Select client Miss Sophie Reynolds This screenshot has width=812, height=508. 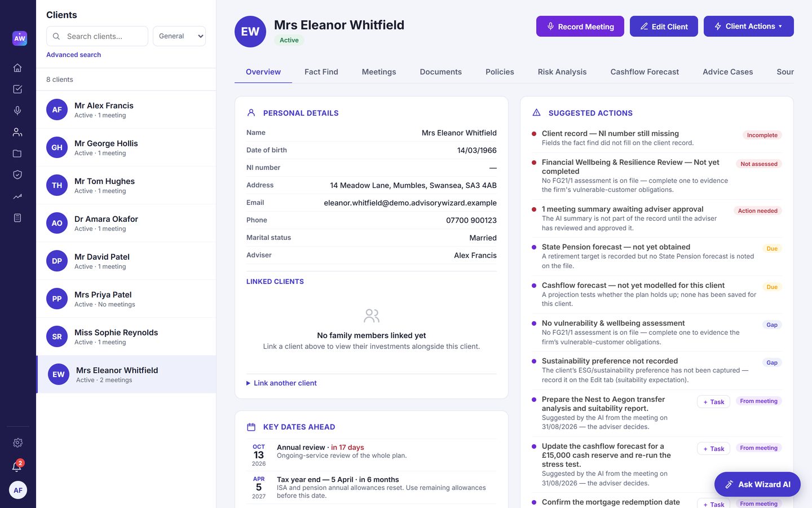126,336
